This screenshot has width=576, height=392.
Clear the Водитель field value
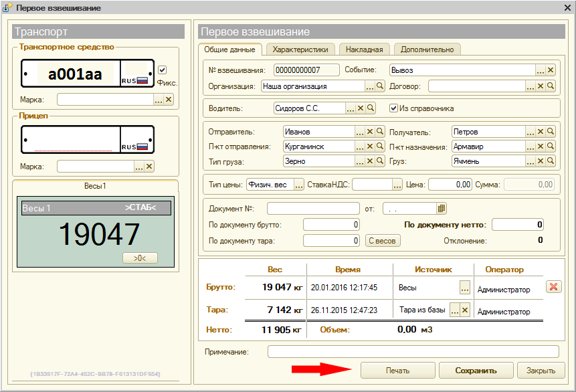[x=360, y=108]
